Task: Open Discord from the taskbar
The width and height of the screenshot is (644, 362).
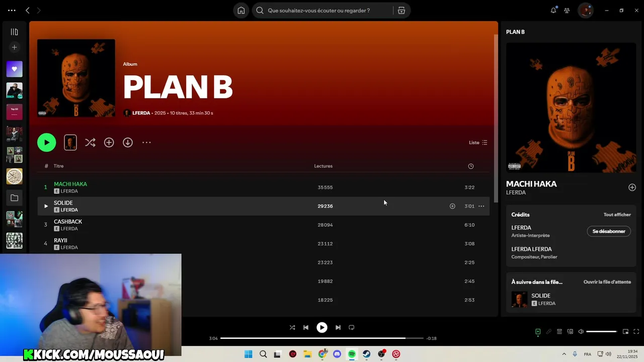Action: coord(337,354)
